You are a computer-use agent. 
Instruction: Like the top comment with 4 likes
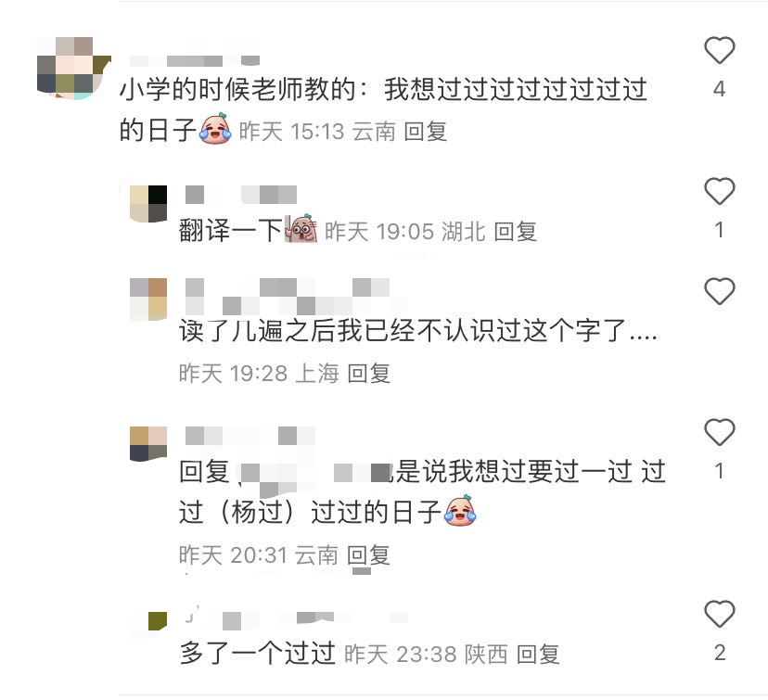(719, 50)
